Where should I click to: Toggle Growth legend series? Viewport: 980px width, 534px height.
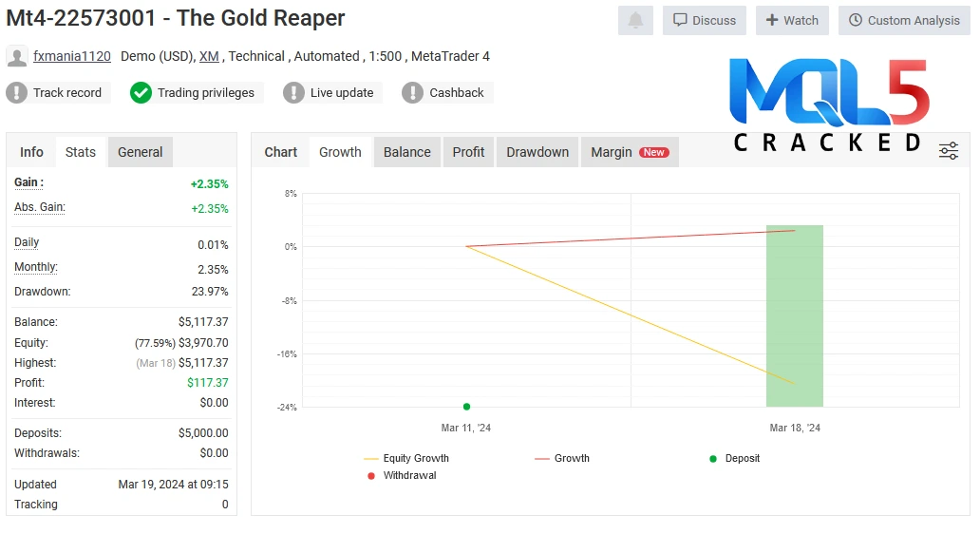(x=562, y=458)
